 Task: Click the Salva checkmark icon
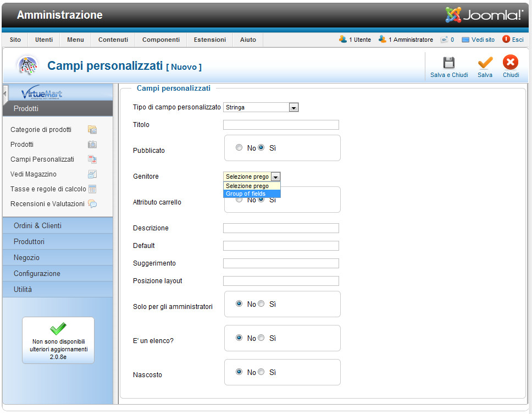point(485,63)
